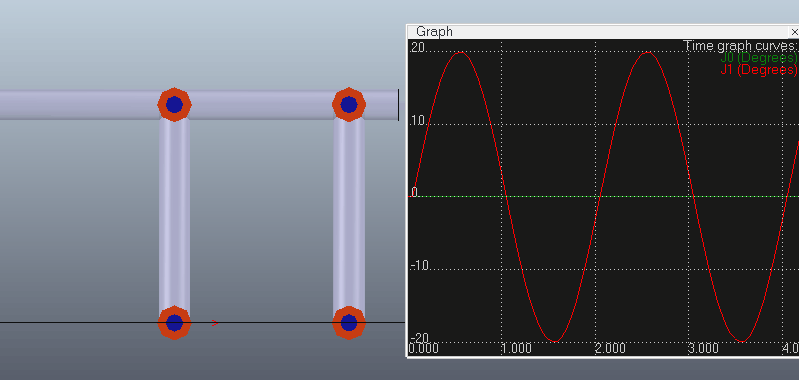Select the top-left revolute joint on horizontal bar

pos(174,104)
